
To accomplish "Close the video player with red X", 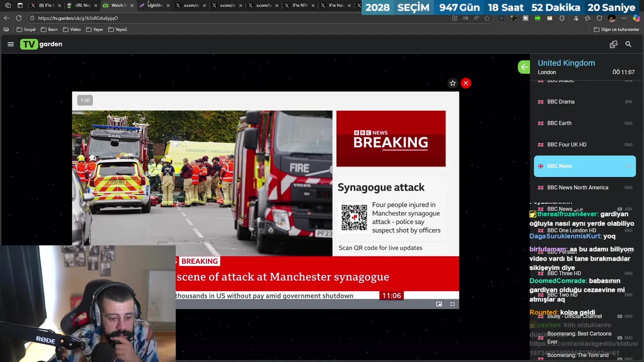I will point(466,83).
